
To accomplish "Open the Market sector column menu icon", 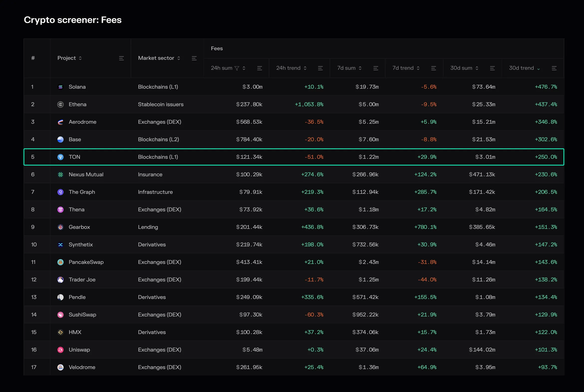I will (194, 58).
